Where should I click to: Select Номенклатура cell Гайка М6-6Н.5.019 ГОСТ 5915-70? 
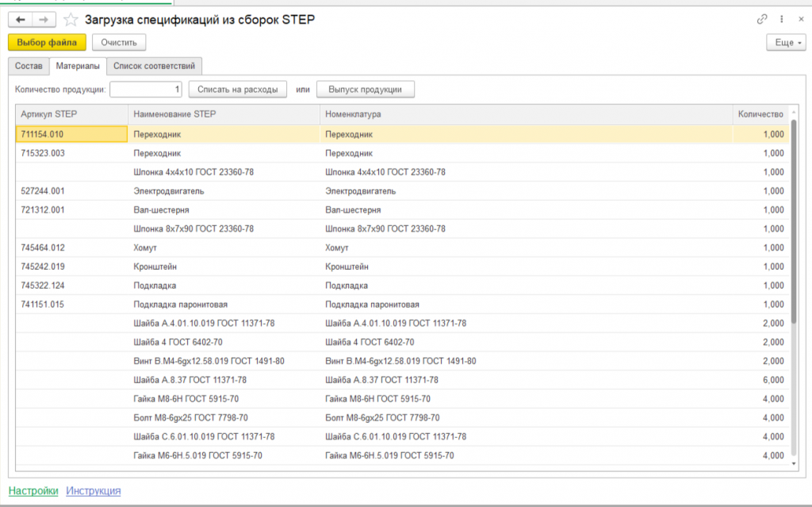click(527, 455)
